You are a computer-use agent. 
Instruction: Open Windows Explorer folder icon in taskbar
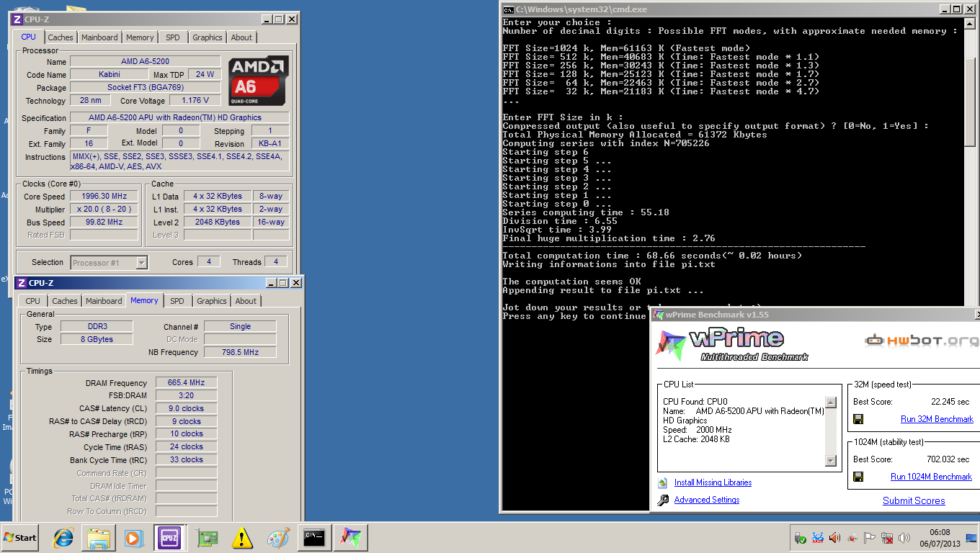tap(99, 537)
